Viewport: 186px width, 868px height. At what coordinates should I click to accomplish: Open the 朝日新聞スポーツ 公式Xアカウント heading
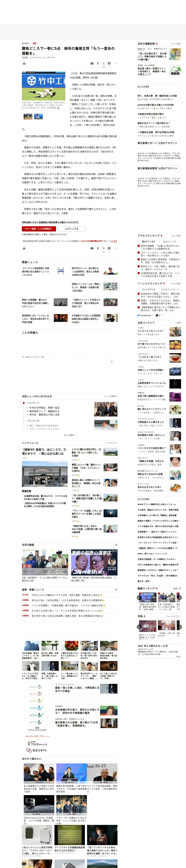point(157,143)
